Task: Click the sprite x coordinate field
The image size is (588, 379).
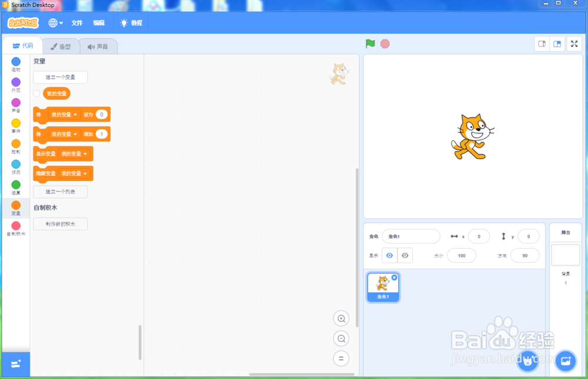Action: click(479, 237)
